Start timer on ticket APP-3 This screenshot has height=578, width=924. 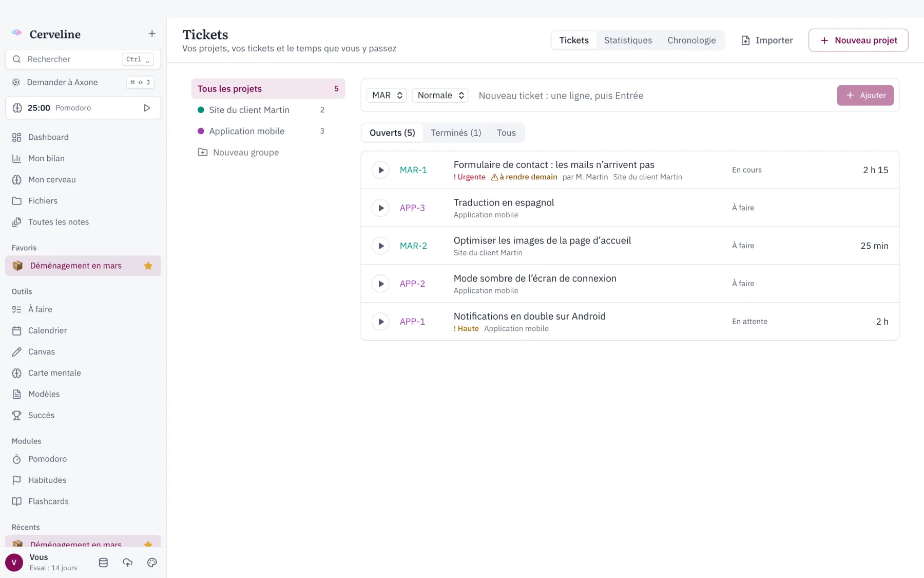[x=380, y=208]
